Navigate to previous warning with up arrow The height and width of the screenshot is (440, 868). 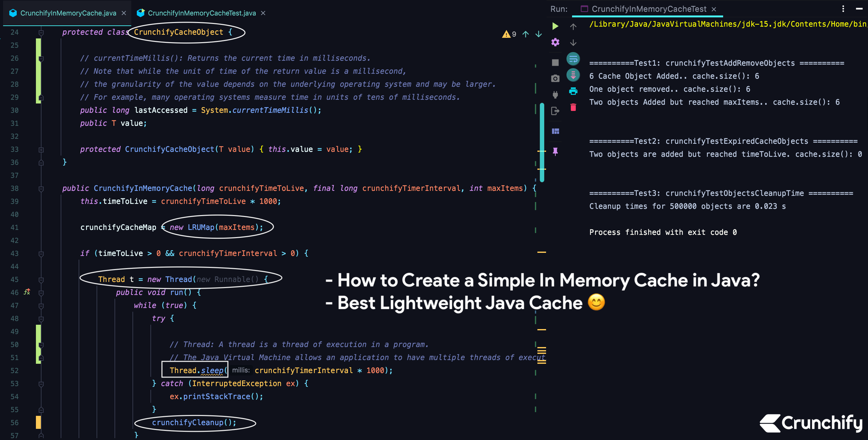point(525,34)
